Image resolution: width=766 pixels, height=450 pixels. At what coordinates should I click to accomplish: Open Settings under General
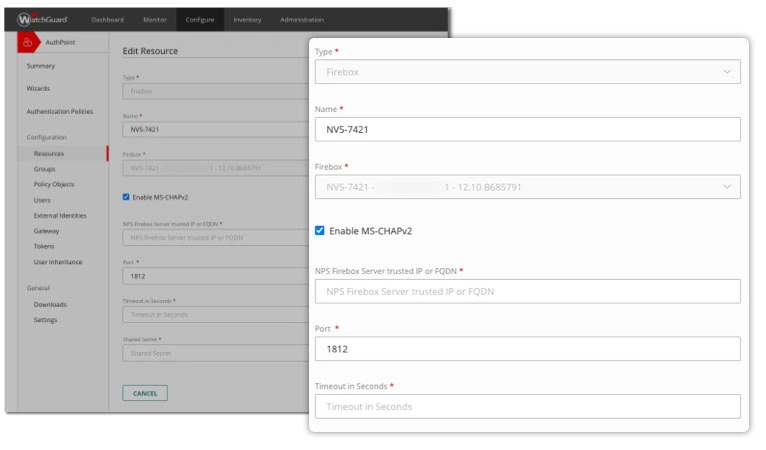45,320
